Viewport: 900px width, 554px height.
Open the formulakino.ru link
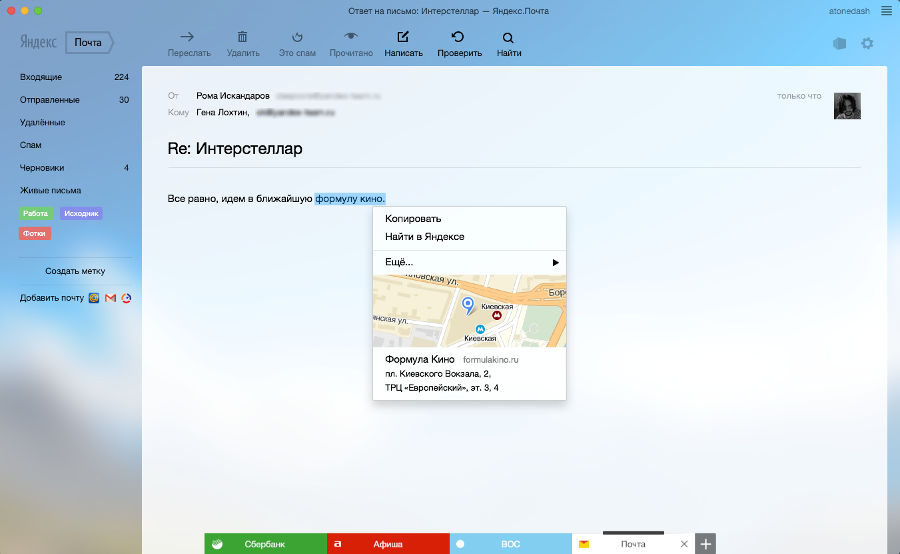[x=490, y=360]
